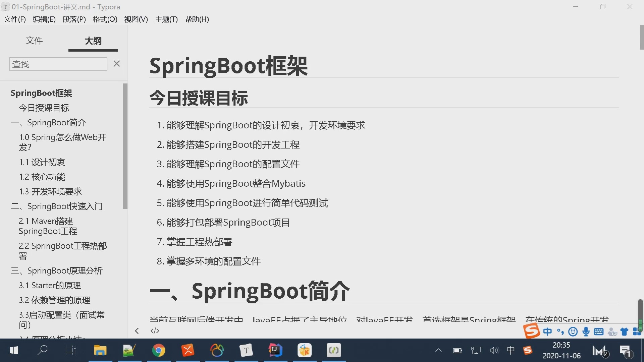Image resolution: width=644 pixels, height=362 pixels.
Task: Show hidden system tray icons
Action: (x=438, y=351)
